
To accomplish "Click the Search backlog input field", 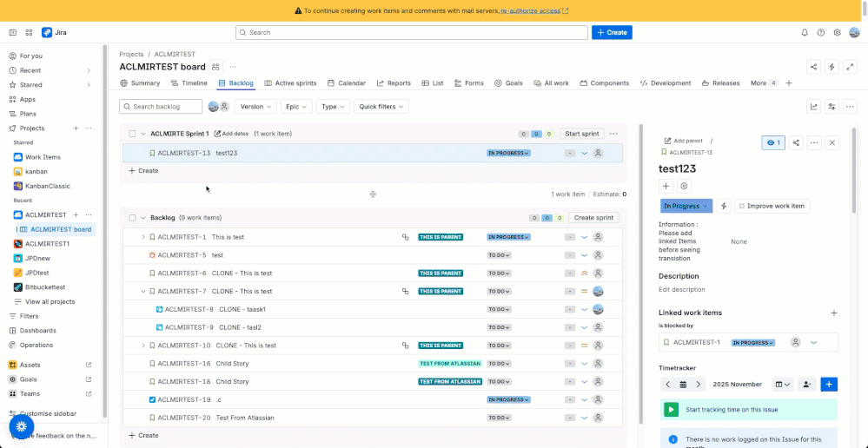I will [161, 107].
